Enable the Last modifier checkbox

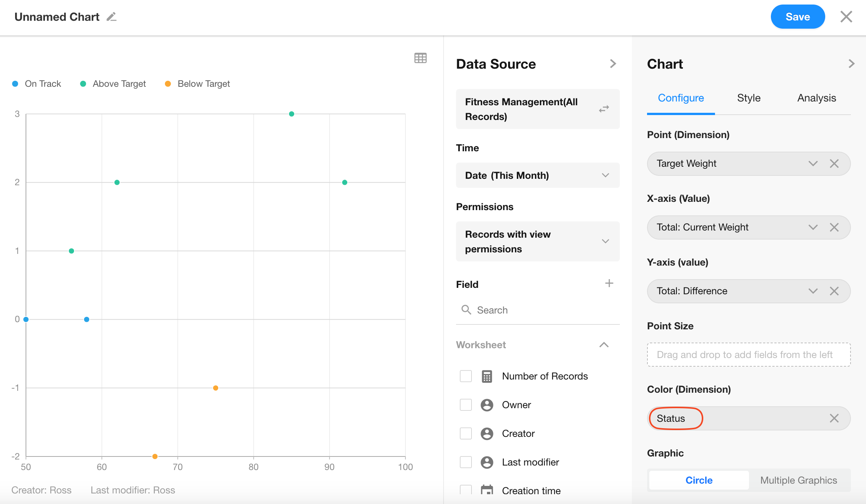[466, 462]
